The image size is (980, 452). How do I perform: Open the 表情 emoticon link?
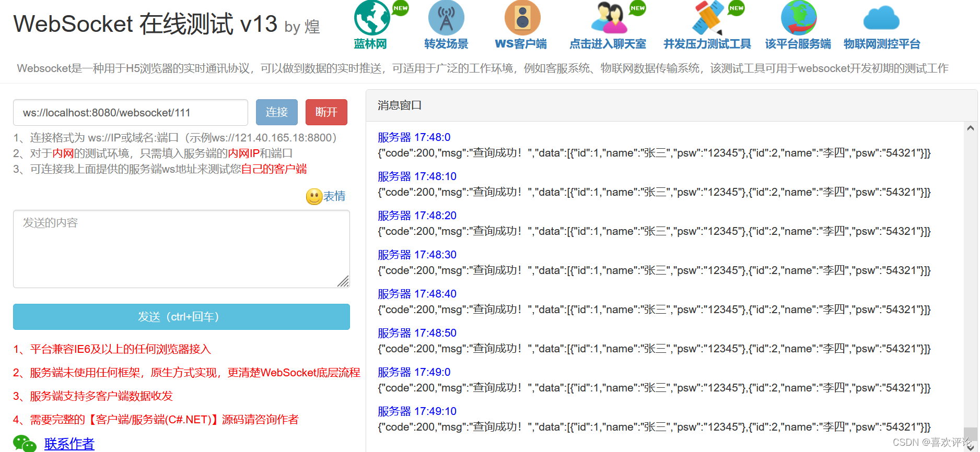click(334, 196)
